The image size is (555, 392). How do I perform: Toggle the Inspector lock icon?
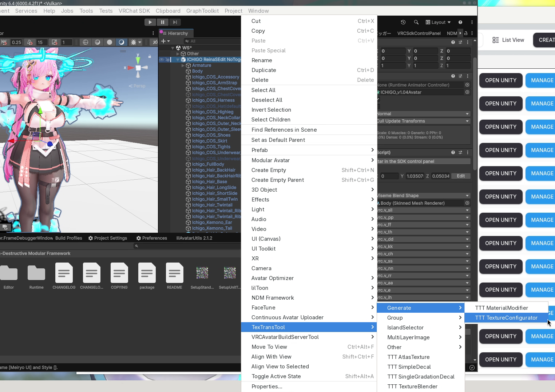[x=465, y=33]
